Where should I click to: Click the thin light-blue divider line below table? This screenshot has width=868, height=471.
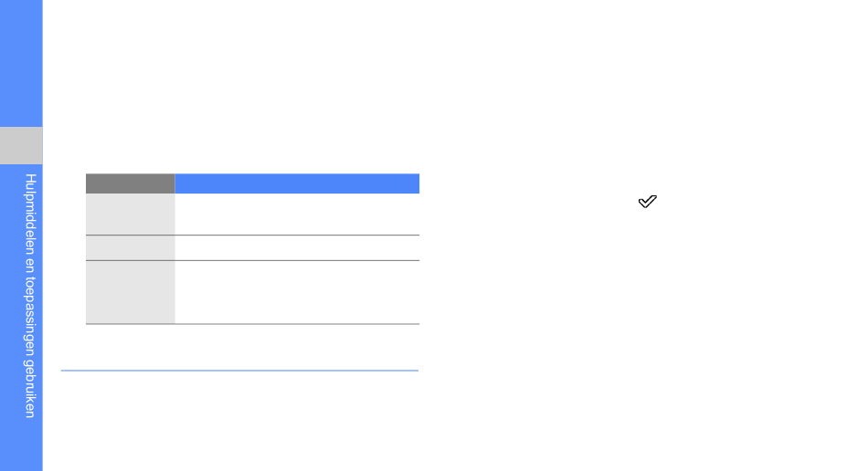(x=239, y=371)
